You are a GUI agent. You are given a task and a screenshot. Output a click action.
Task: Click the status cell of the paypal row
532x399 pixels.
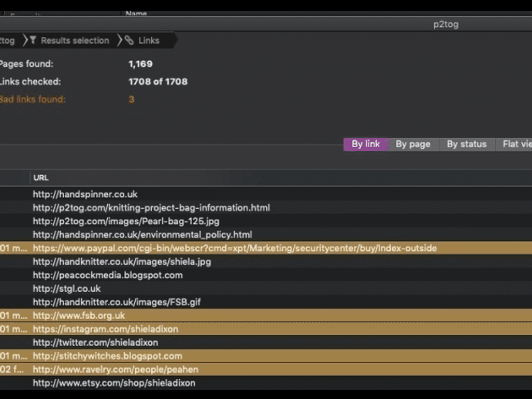[14, 248]
